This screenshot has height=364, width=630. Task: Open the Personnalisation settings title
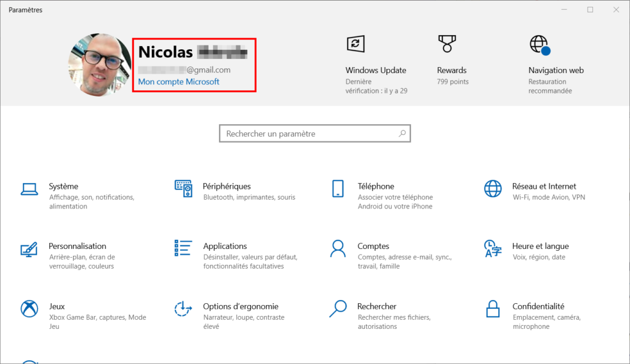(x=78, y=246)
